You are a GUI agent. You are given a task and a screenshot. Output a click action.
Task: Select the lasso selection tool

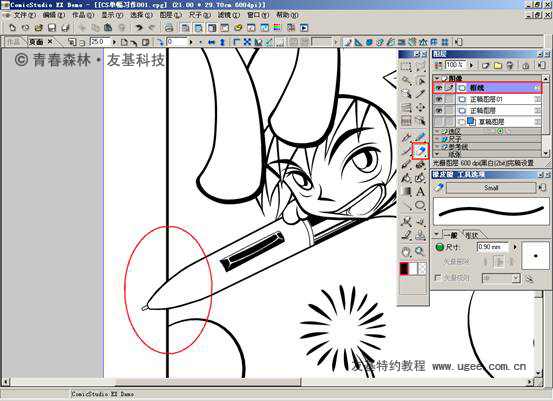pos(420,66)
